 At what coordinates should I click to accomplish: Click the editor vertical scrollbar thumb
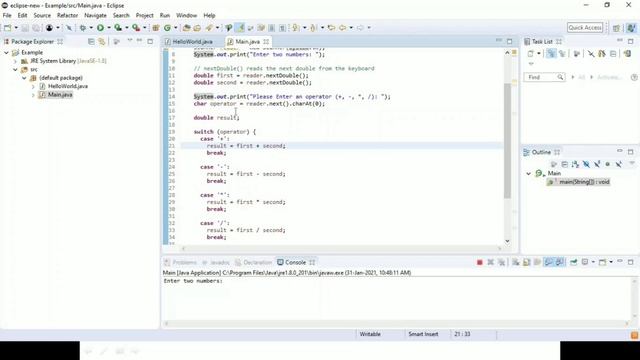(507, 141)
